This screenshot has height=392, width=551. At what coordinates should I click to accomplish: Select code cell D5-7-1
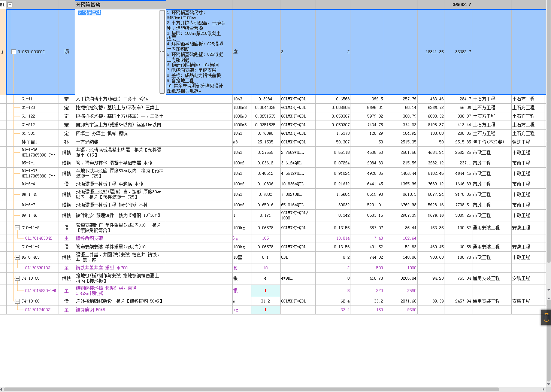(x=28, y=163)
